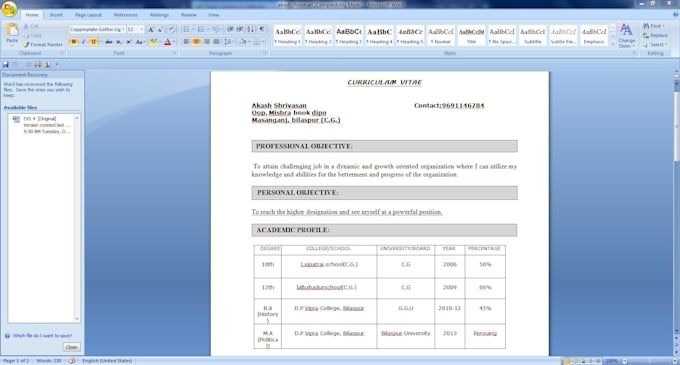Click the red font color button

(x=167, y=42)
